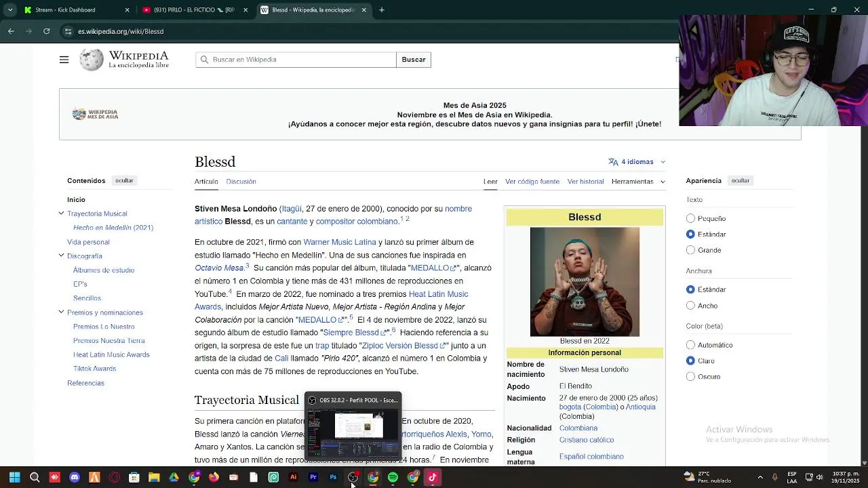Click the OBS window preview thumbnail
Image resolution: width=868 pixels, height=488 pixels.
click(353, 432)
